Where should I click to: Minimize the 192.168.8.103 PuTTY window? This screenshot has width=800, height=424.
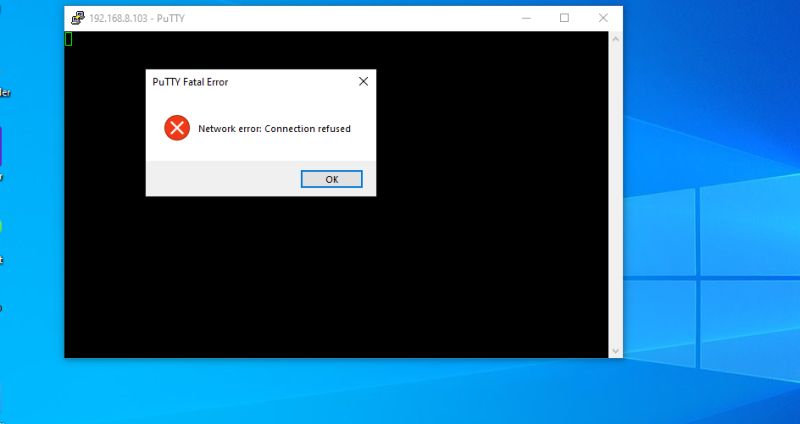tap(527, 18)
